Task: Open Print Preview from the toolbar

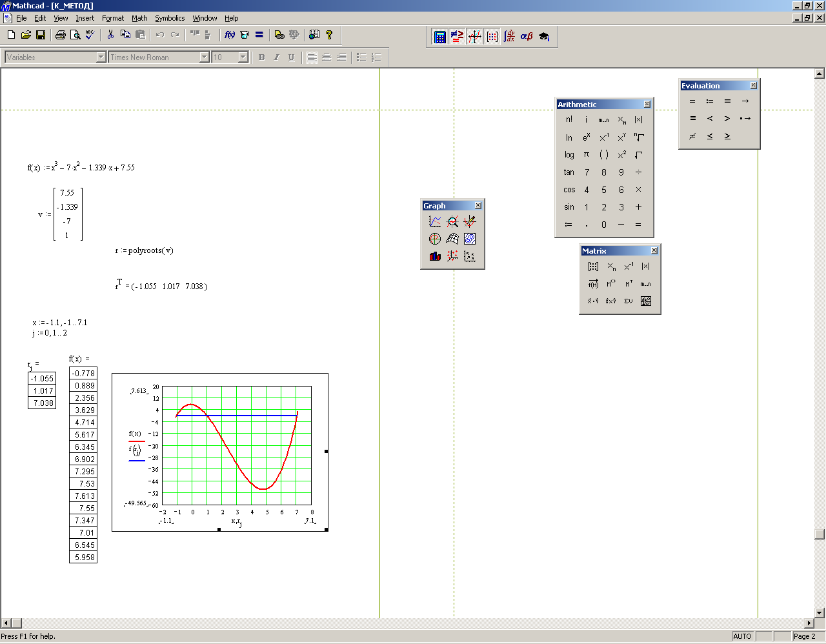Action: pyautogui.click(x=75, y=35)
